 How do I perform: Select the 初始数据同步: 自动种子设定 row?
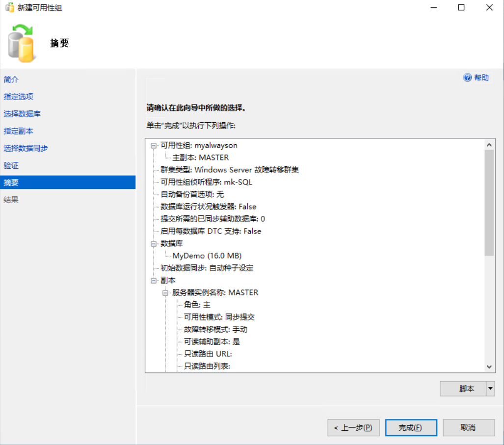click(x=207, y=268)
